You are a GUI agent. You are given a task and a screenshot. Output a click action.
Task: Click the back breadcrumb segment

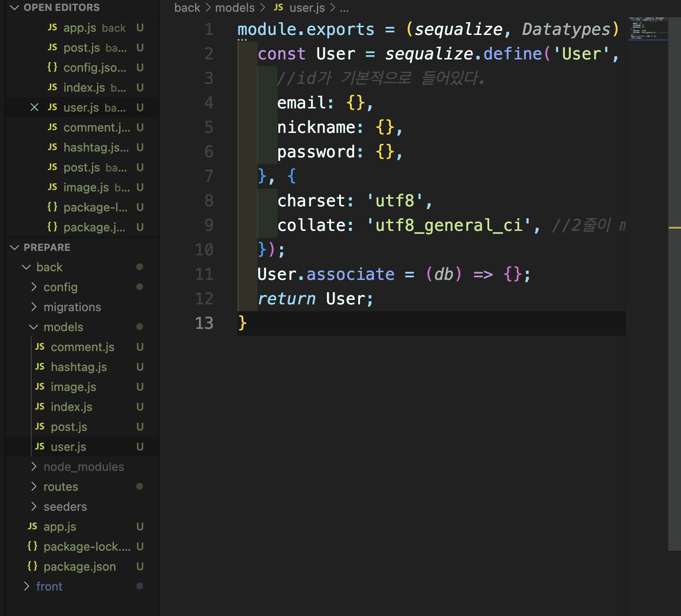187,8
